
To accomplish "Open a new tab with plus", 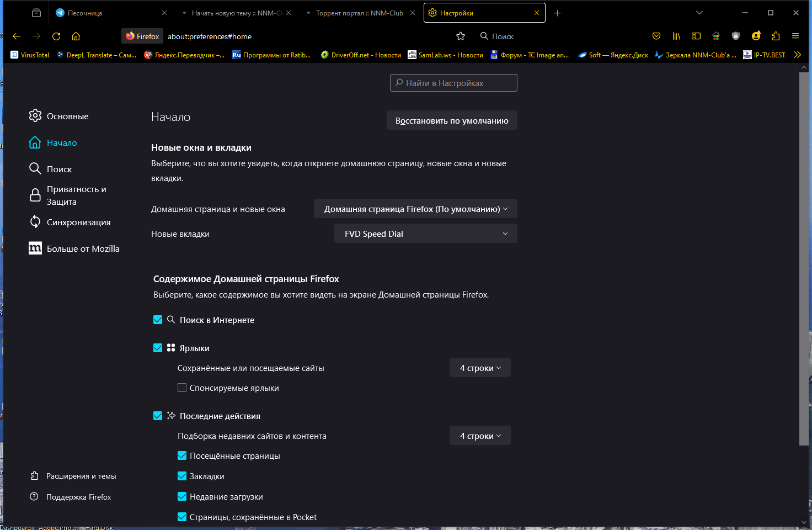I will pyautogui.click(x=558, y=13).
